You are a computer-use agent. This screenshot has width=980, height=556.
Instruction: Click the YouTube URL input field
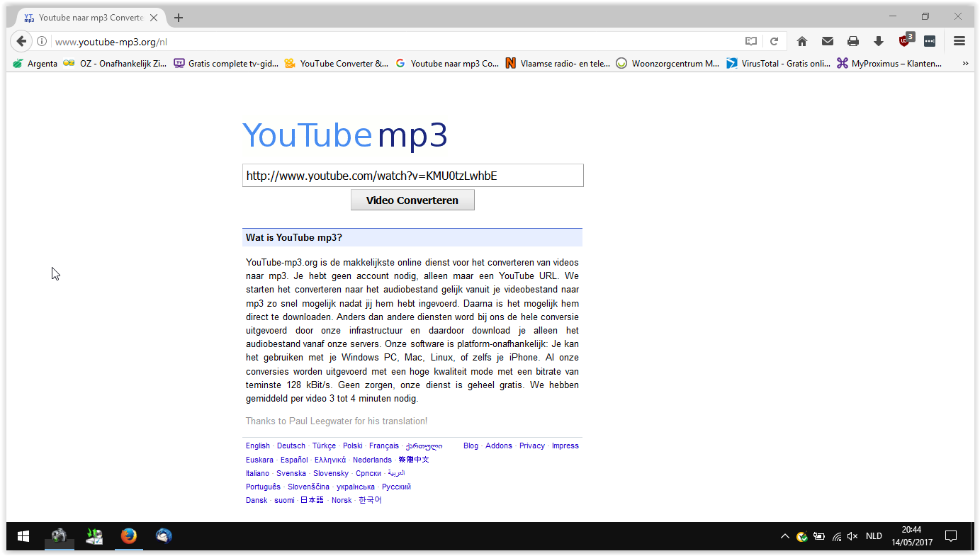[413, 176]
